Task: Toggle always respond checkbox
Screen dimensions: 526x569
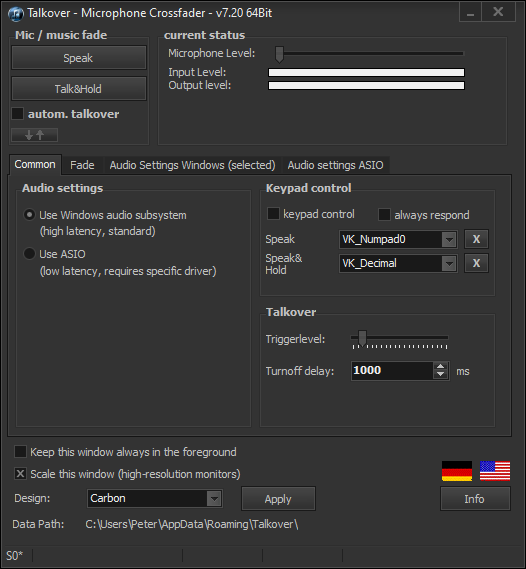Action: coord(384,214)
